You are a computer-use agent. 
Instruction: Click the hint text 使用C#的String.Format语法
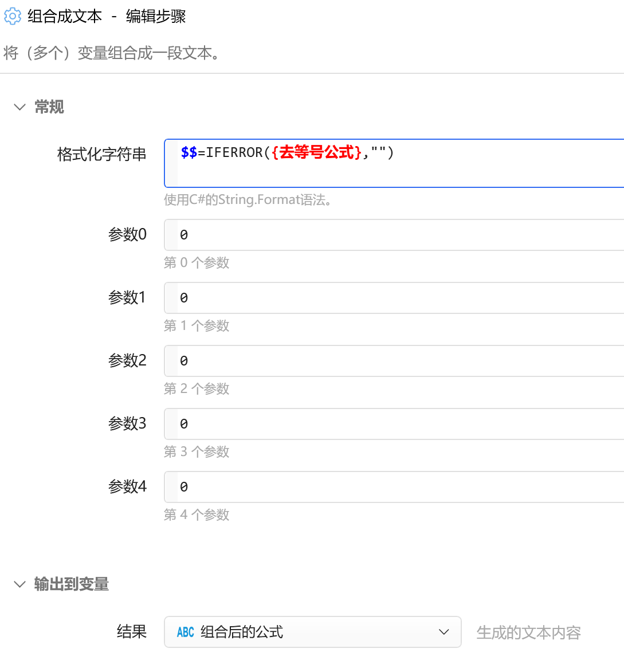[248, 200]
